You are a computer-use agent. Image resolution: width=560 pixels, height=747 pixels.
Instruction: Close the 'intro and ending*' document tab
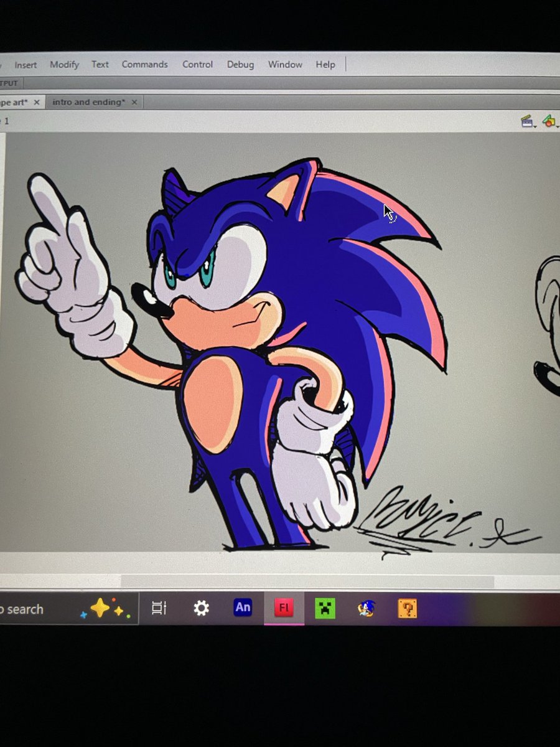[x=134, y=102]
